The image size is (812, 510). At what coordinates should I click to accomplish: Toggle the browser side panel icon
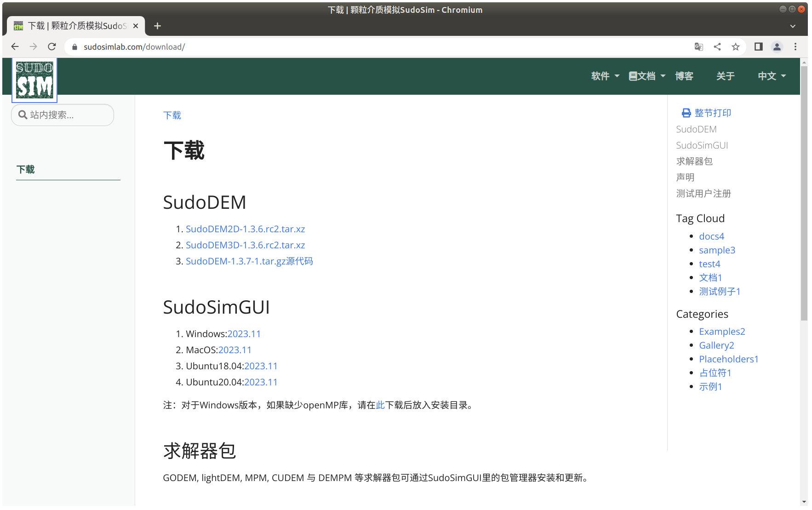pos(759,46)
